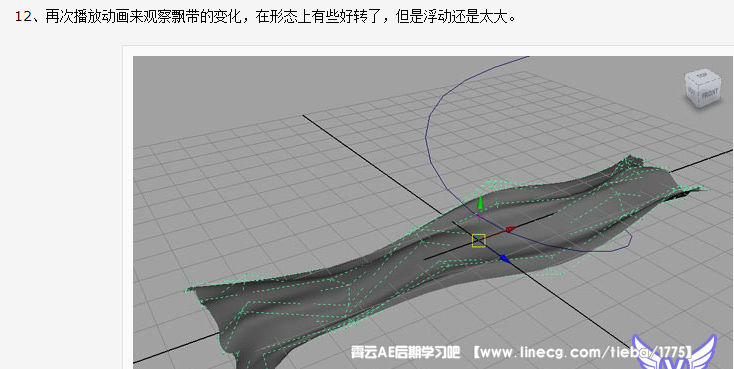Click the step 12 instruction text
Screen dimensions: 734x369
click(266, 17)
